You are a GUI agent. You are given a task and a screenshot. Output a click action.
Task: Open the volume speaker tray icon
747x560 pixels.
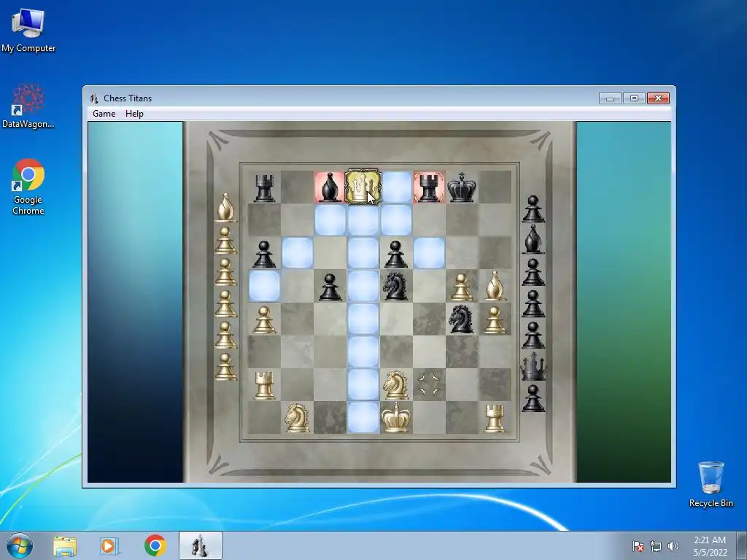tap(673, 546)
